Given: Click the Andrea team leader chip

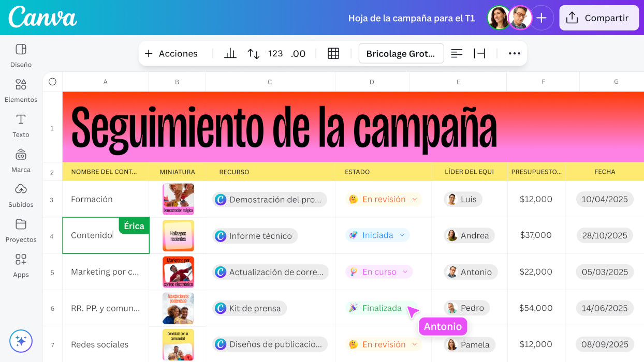Looking at the screenshot, I should click(x=469, y=235).
